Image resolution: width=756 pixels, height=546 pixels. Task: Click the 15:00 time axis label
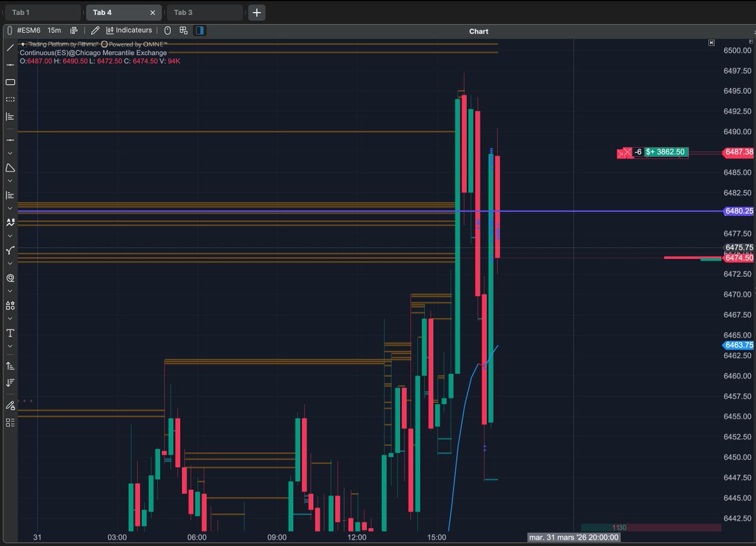437,538
